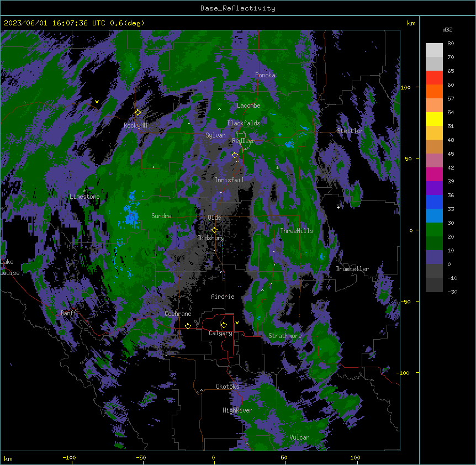This screenshot has width=476, height=465.
Task: Select the violet purple swatch above the 36 label
Action: (434, 188)
